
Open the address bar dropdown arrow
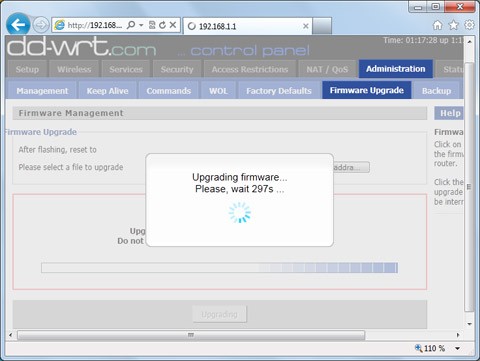[x=141, y=25]
